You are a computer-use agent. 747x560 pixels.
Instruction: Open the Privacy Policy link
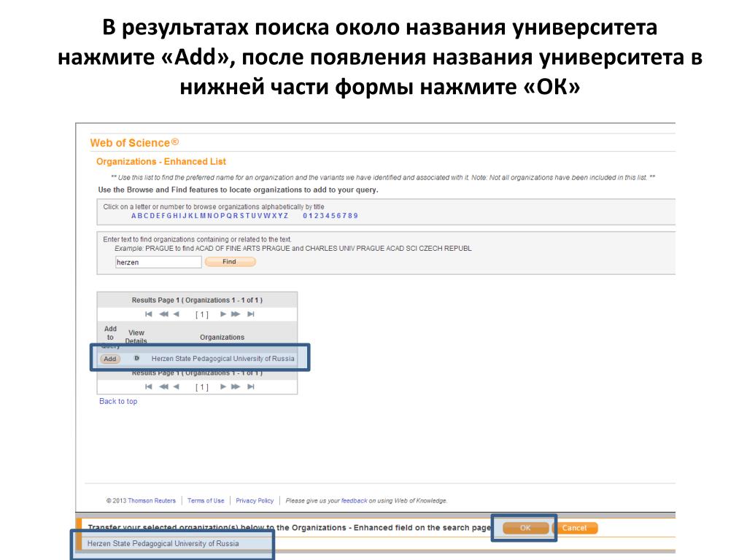coord(255,500)
